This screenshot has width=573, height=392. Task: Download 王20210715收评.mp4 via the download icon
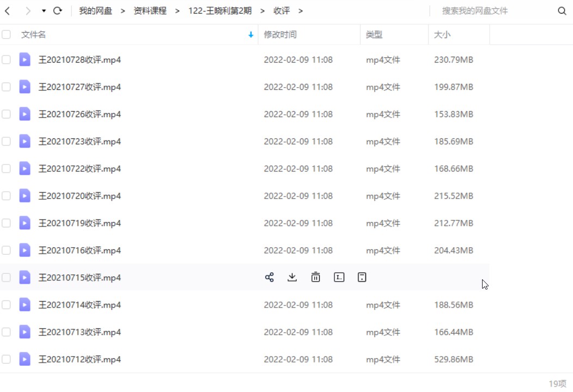point(292,277)
